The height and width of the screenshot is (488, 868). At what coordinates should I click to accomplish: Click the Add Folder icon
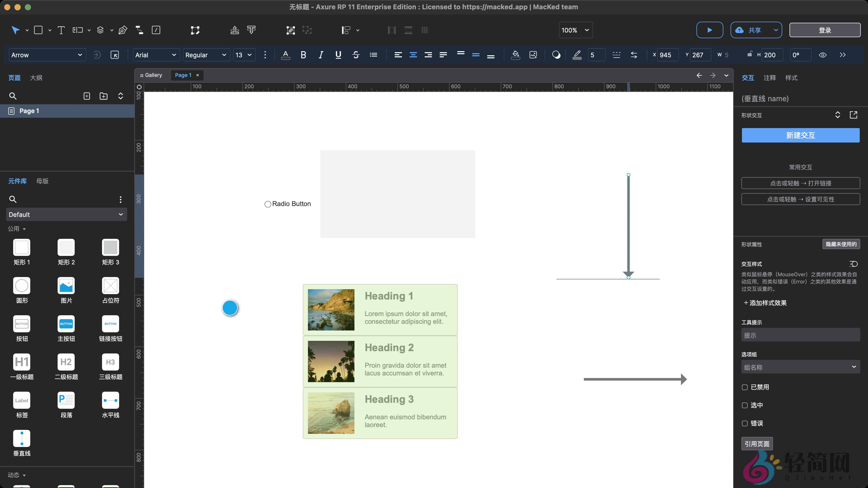103,96
